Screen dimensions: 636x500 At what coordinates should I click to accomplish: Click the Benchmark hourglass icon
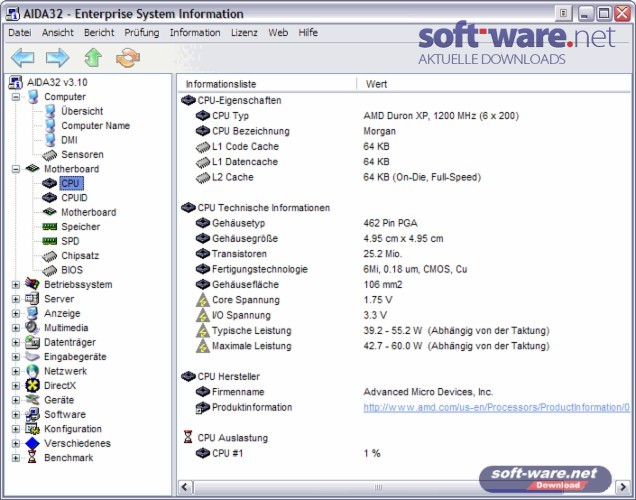point(32,458)
